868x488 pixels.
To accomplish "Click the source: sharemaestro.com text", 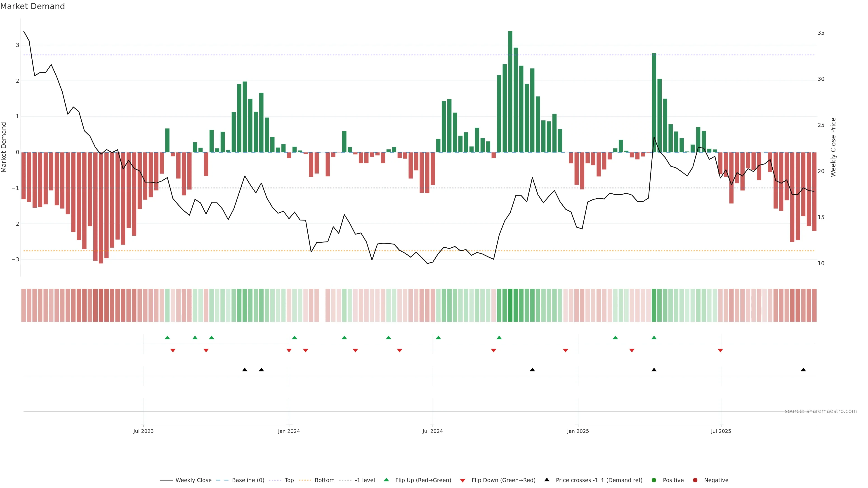I will 821,411.
